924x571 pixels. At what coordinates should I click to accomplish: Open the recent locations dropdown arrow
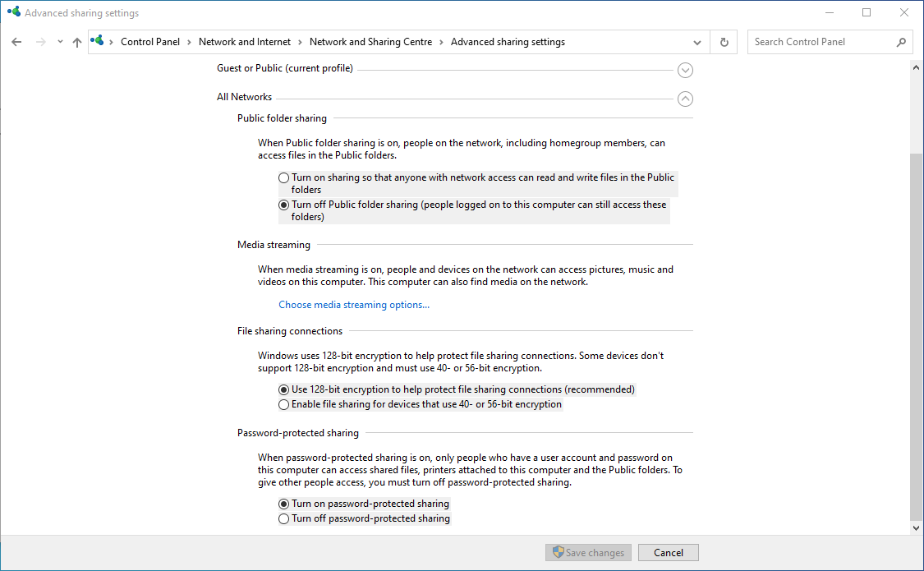[60, 42]
